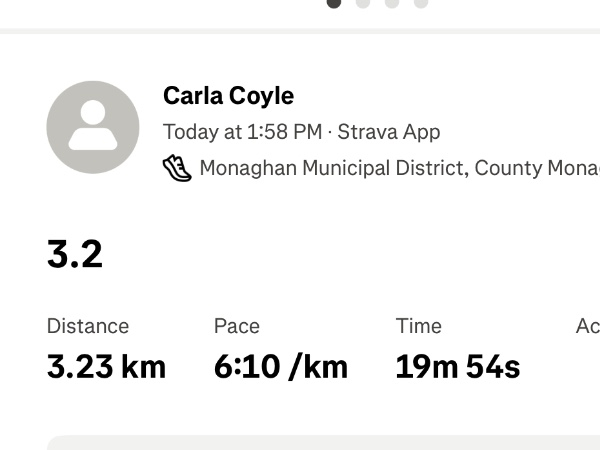The height and width of the screenshot is (450, 600).
Task: Click the "Today at 1:58 PM" timestamp
Action: tap(242, 132)
